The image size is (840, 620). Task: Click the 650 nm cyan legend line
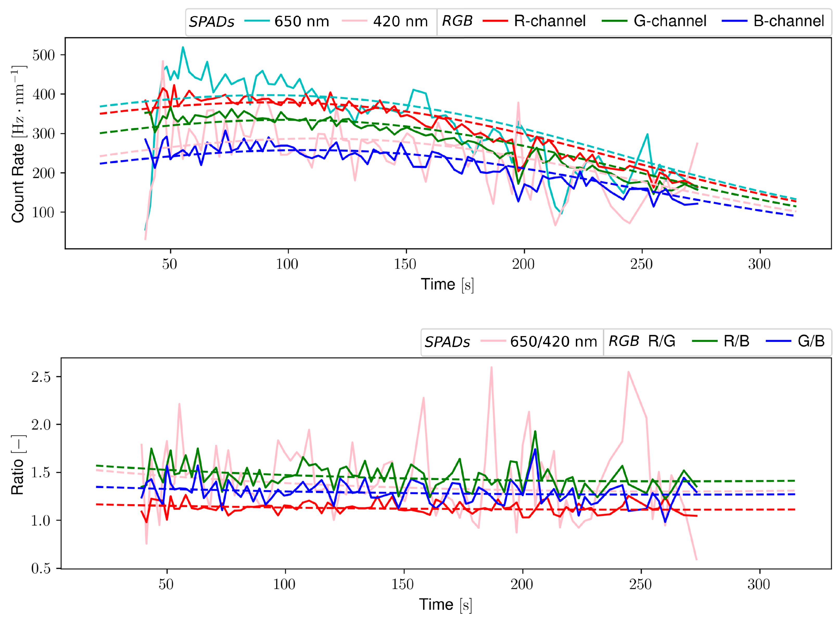click(x=257, y=21)
